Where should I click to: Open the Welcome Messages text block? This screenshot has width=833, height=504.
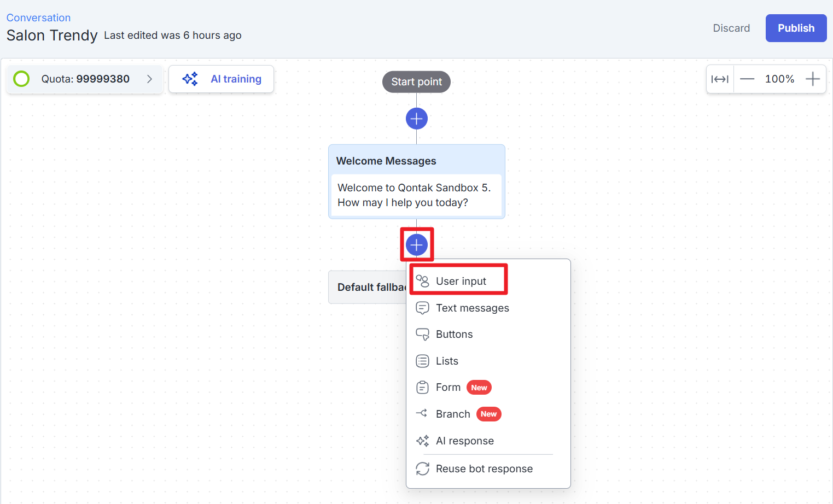(416, 195)
